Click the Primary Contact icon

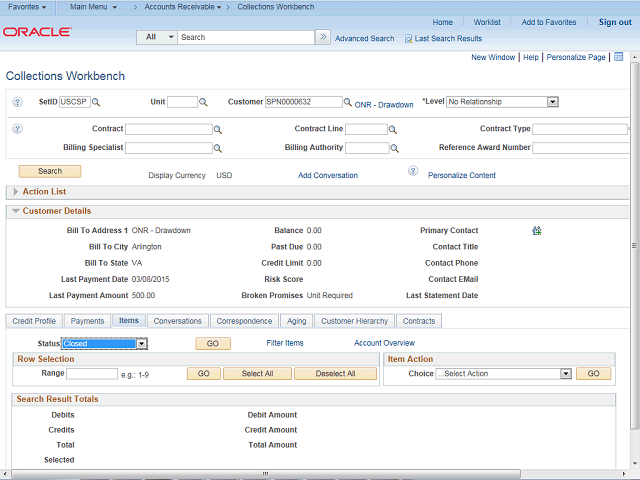click(537, 230)
